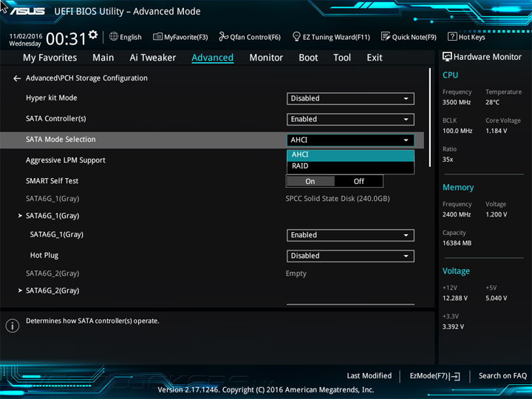Open the Hyper kit Mode dropdown

[x=350, y=98]
